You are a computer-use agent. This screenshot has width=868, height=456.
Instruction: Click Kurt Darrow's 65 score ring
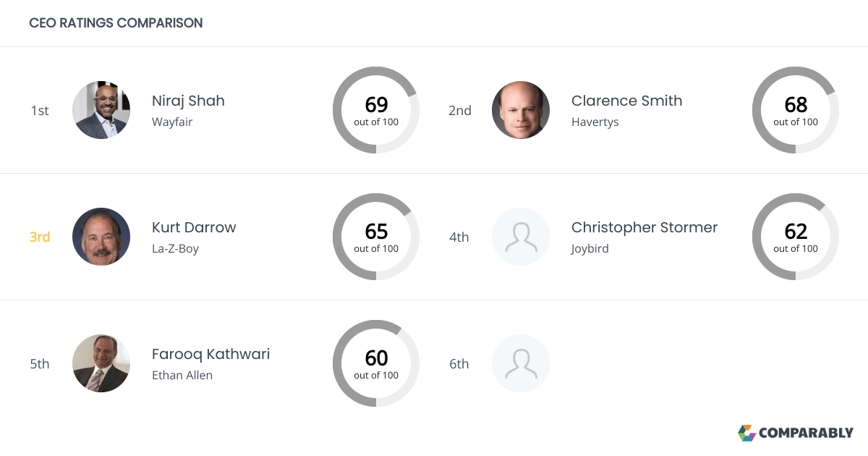pyautogui.click(x=376, y=237)
